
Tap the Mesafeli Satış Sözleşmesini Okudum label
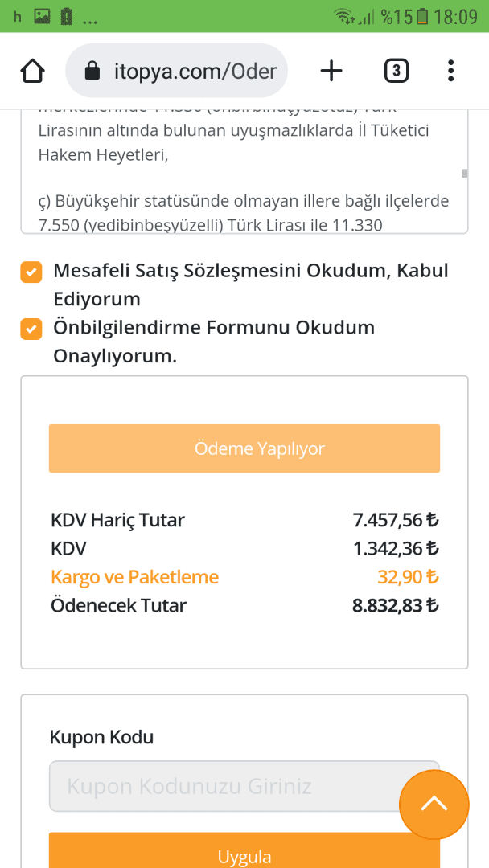(x=250, y=285)
